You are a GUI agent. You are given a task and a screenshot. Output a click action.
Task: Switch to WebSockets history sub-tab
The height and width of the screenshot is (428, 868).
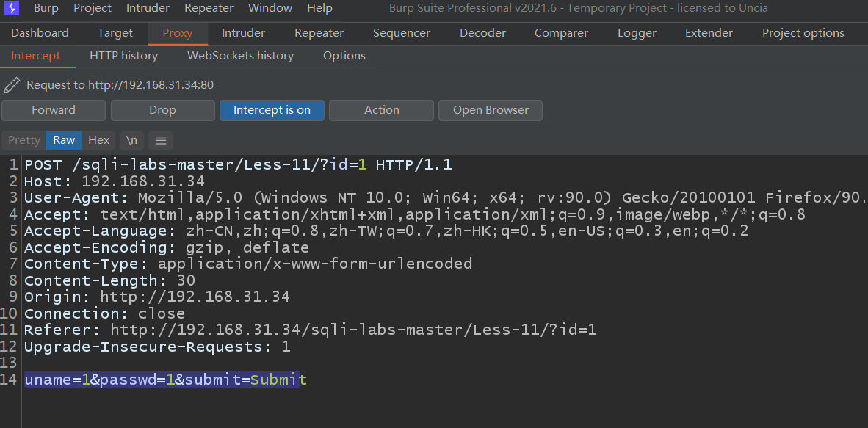point(240,56)
